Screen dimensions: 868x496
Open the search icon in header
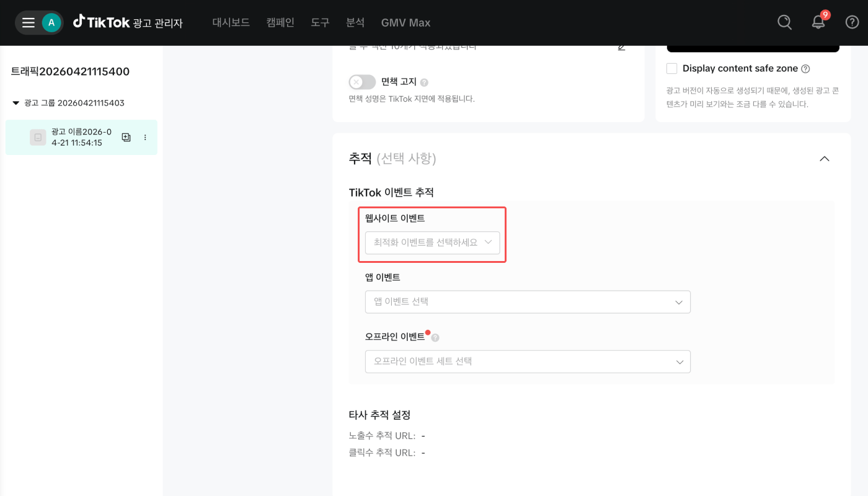(785, 22)
